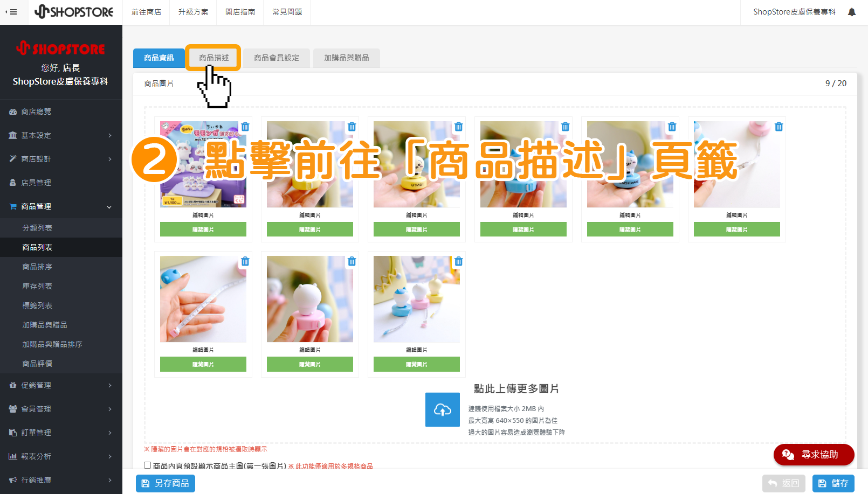This screenshot has width=868, height=494.
Task: Click the notification bell icon
Action: tap(851, 11)
